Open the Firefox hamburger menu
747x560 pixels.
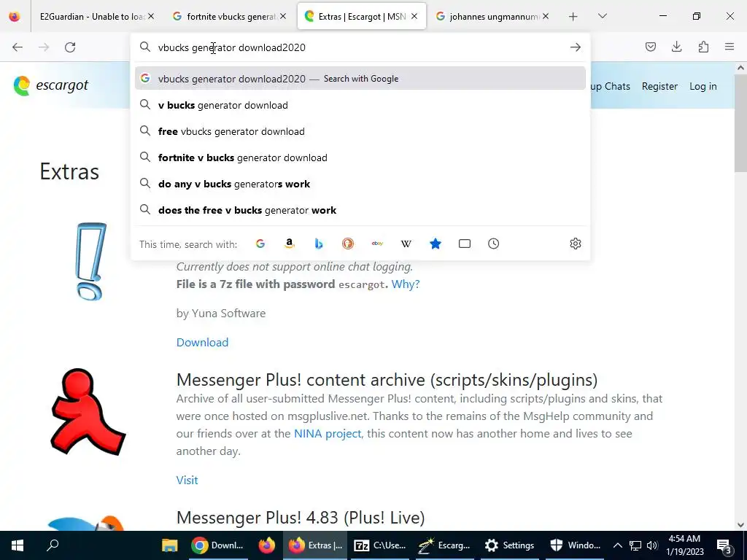point(729,47)
